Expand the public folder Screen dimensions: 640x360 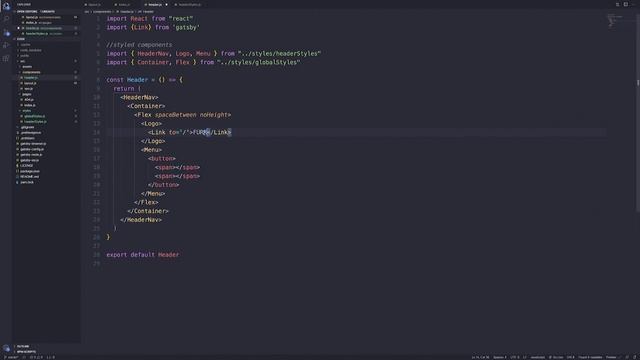[24, 56]
